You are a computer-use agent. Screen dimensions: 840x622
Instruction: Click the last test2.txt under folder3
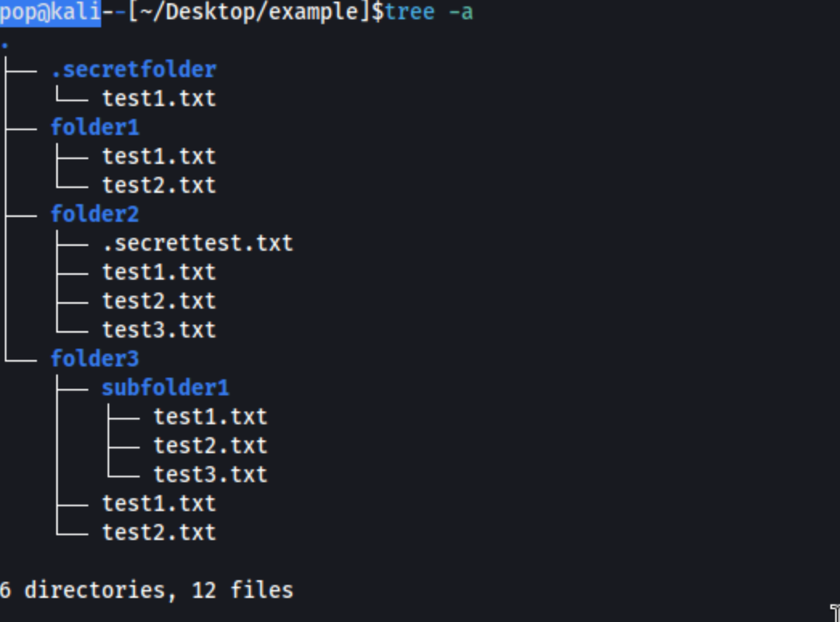(159, 533)
